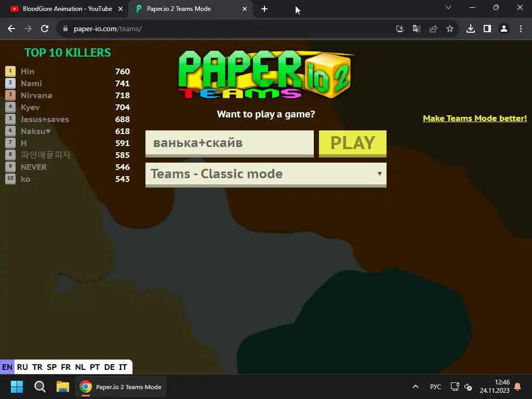Switch language to PT
Image resolution: width=532 pixels, height=399 pixels.
(95, 367)
